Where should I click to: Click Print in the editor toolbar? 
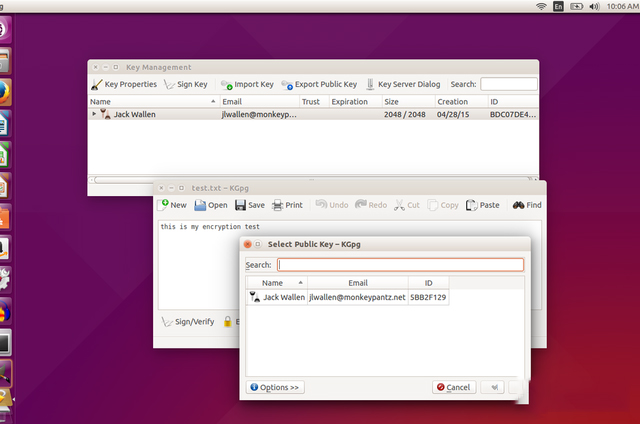[x=288, y=205]
